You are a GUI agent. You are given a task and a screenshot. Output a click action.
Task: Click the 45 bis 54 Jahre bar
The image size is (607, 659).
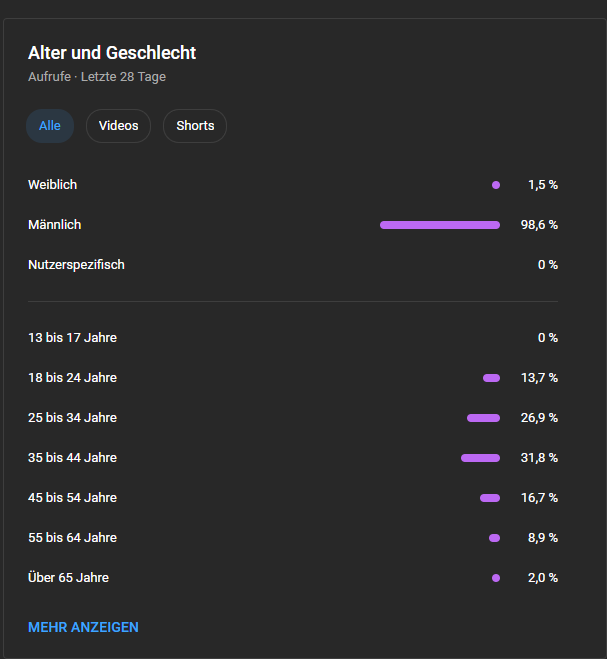tap(490, 498)
